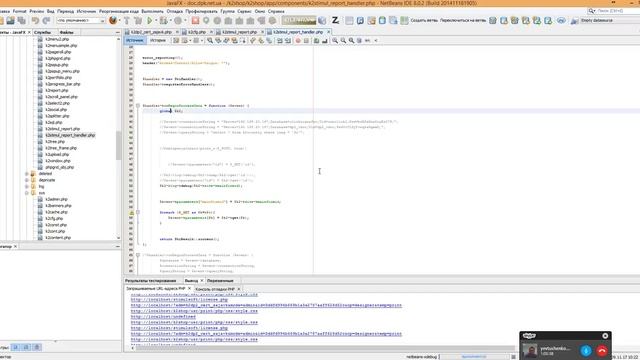Click the search magnifier in quick search box
The image size is (640, 360).
coord(591,11)
